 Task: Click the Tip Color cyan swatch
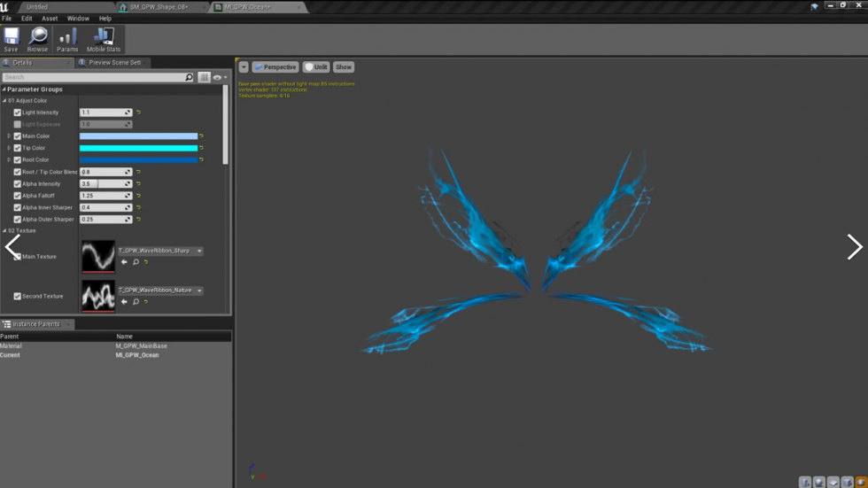click(x=138, y=148)
